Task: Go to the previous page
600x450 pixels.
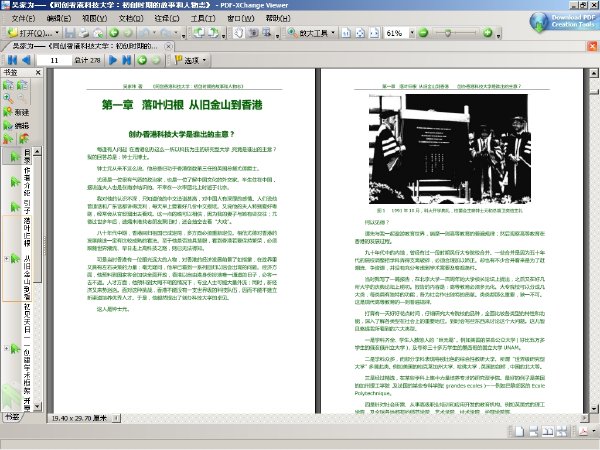Action: click(26, 60)
